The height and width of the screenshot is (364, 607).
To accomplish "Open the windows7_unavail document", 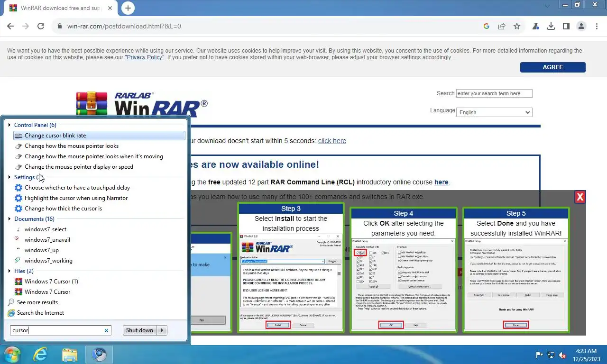I will pos(99,240).
